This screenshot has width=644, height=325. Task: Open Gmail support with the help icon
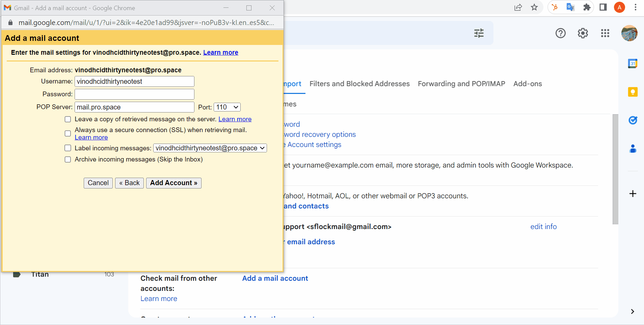[x=560, y=33]
